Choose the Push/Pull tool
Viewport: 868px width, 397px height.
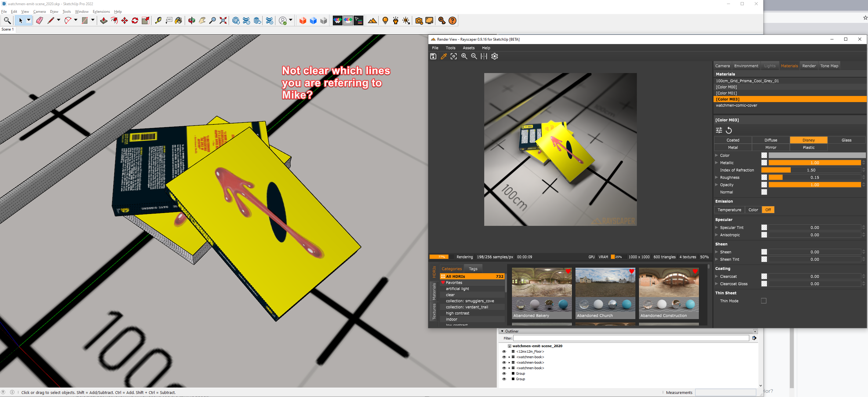pos(104,20)
